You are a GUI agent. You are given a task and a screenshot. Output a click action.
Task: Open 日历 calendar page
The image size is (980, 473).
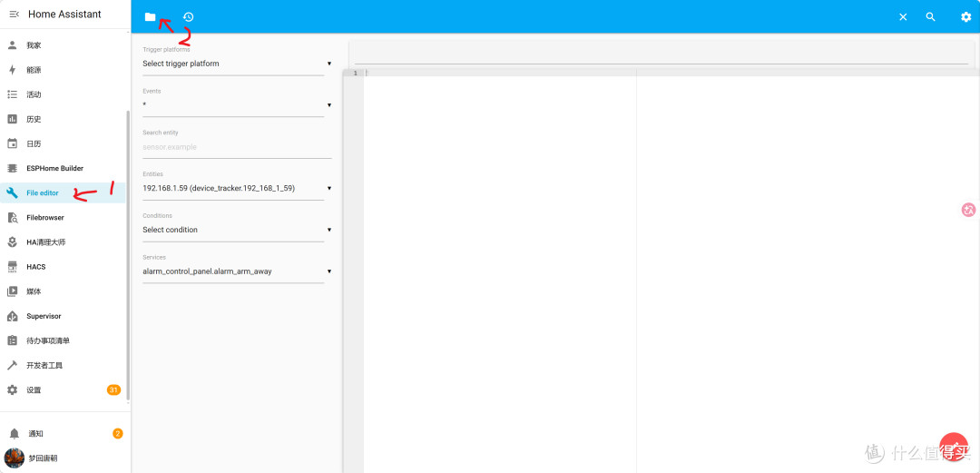63,143
